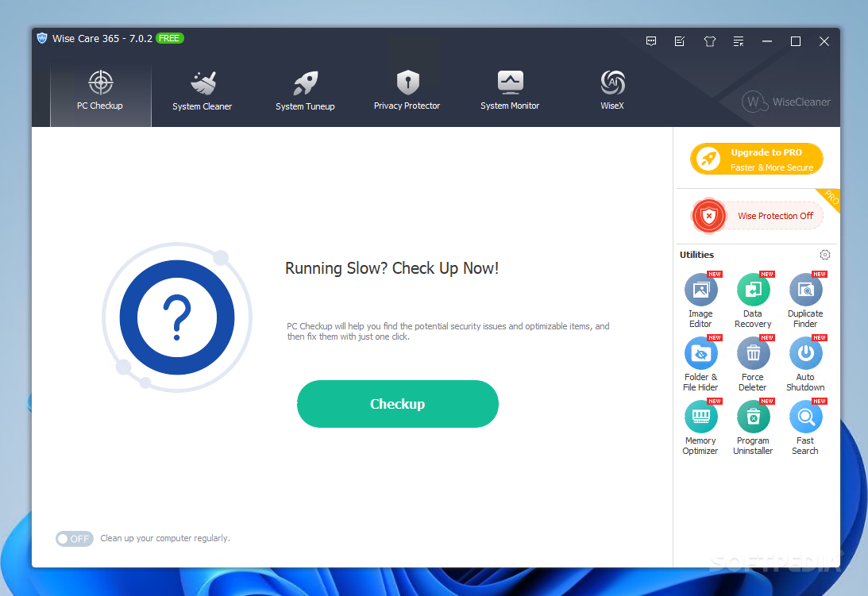Launch the Memory Optimizer utility
The image size is (868, 596).
click(x=700, y=428)
